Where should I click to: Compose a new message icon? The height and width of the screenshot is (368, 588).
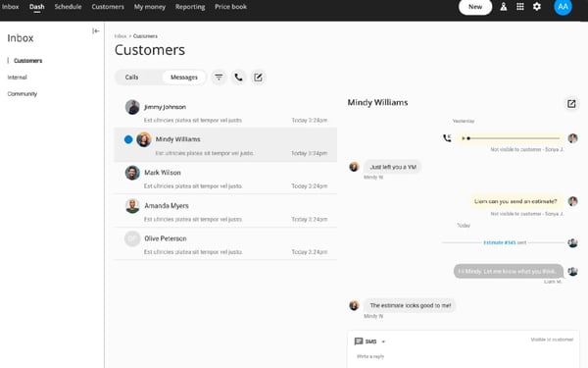[258, 78]
